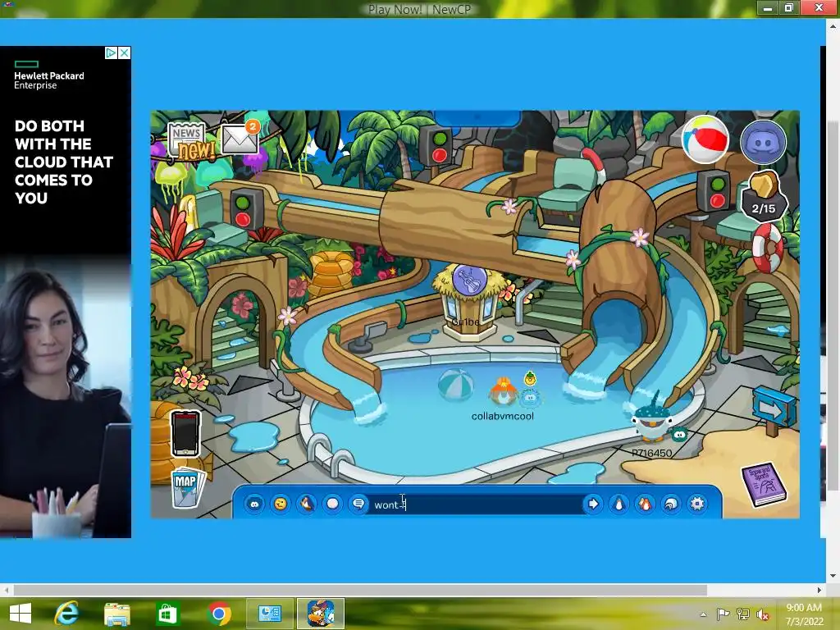Launch Internet Explorer from taskbar
Screen dimensions: 840x630
66,614
